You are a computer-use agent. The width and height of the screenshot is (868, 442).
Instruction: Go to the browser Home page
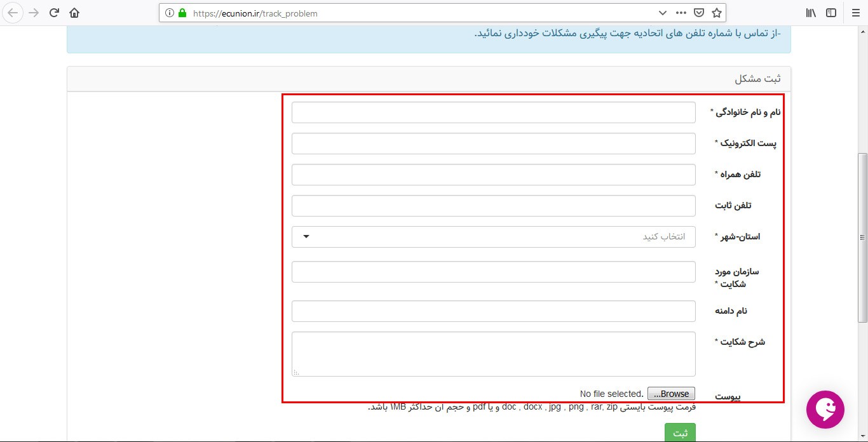coord(74,13)
